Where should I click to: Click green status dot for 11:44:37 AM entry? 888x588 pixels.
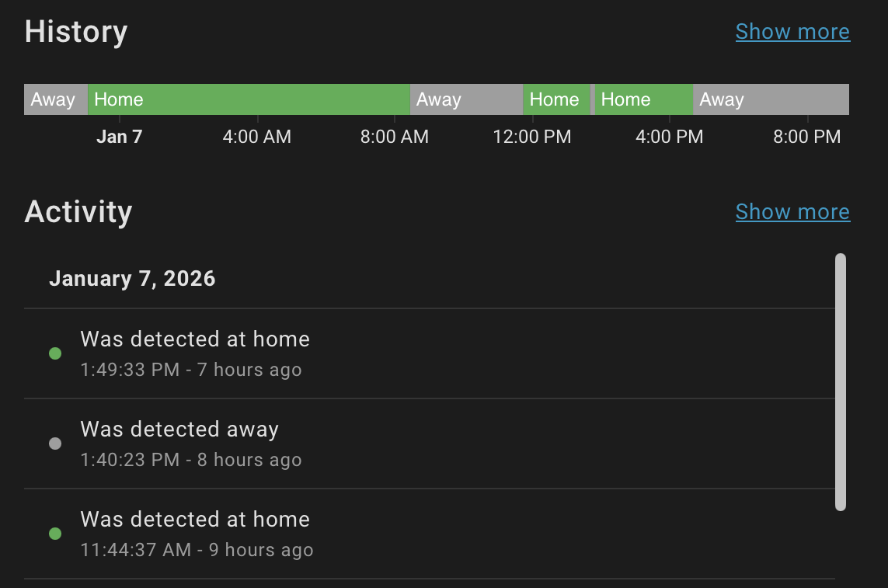click(55, 534)
